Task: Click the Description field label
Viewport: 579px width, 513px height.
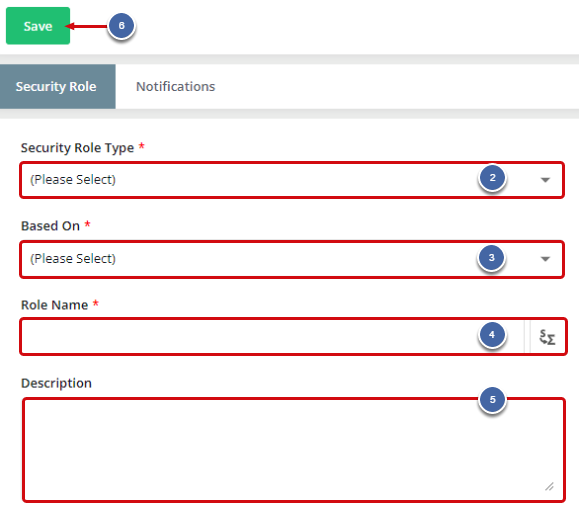Action: (x=56, y=383)
